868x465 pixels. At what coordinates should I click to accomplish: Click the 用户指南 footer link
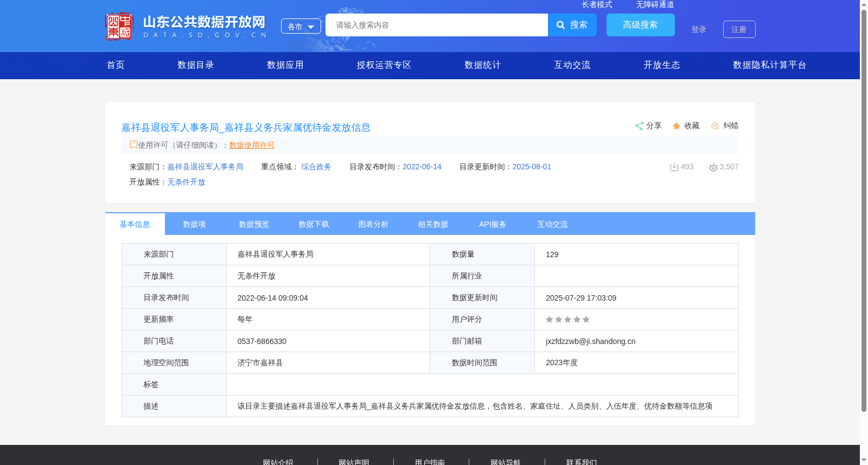tap(430, 462)
